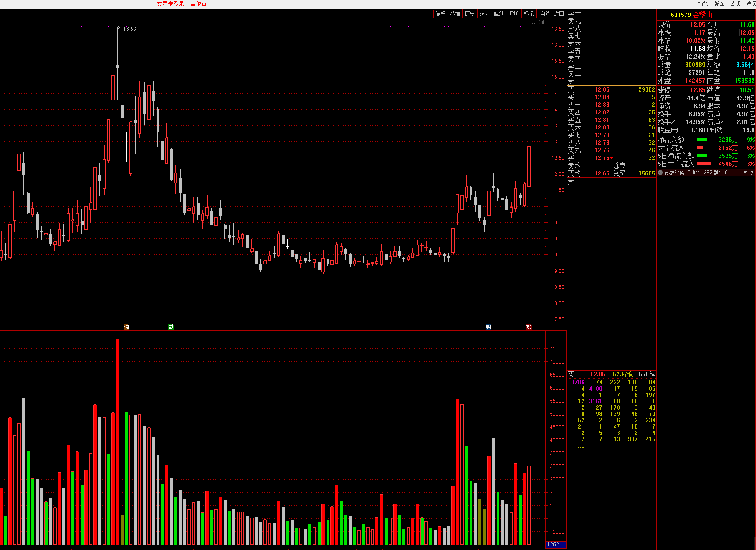
Task: Click the 振幅 value 12.24%
Action: pos(696,57)
